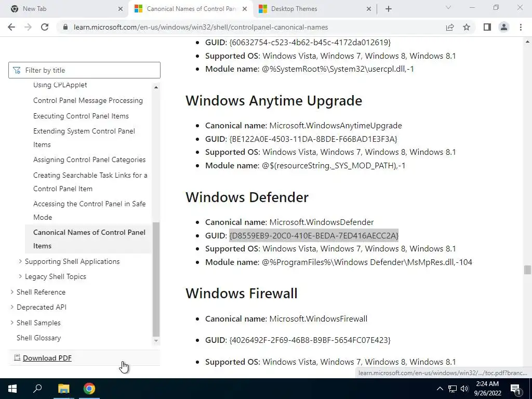The image size is (532, 399).
Task: Open Extending System Control Panel Items
Action: (x=84, y=138)
